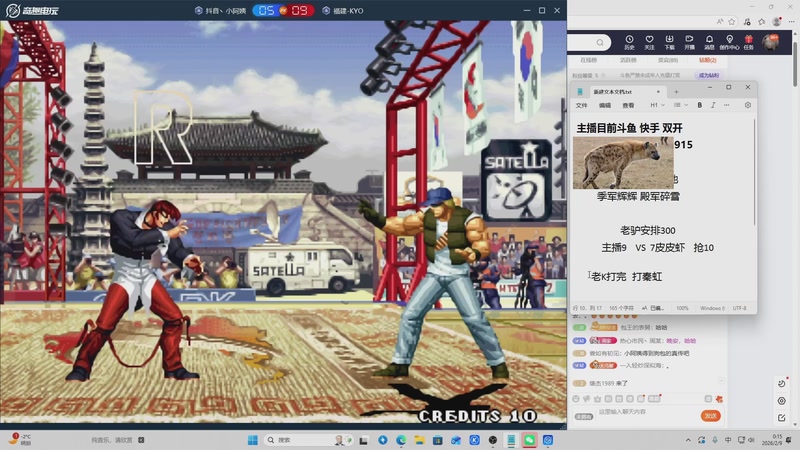This screenshot has width=800, height=450.
Task: Switch to the 活跃榜 tab
Action: [628, 60]
